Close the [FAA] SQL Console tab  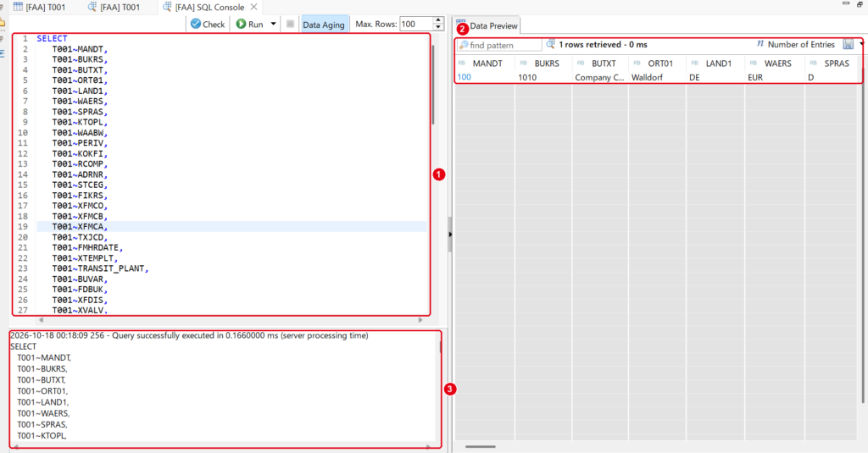pyautogui.click(x=253, y=7)
